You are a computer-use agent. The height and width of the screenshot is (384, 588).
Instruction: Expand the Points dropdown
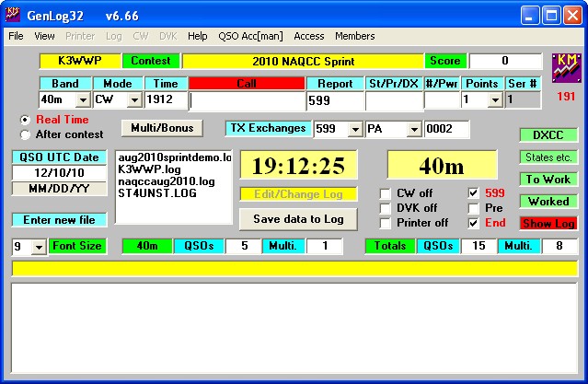point(495,100)
